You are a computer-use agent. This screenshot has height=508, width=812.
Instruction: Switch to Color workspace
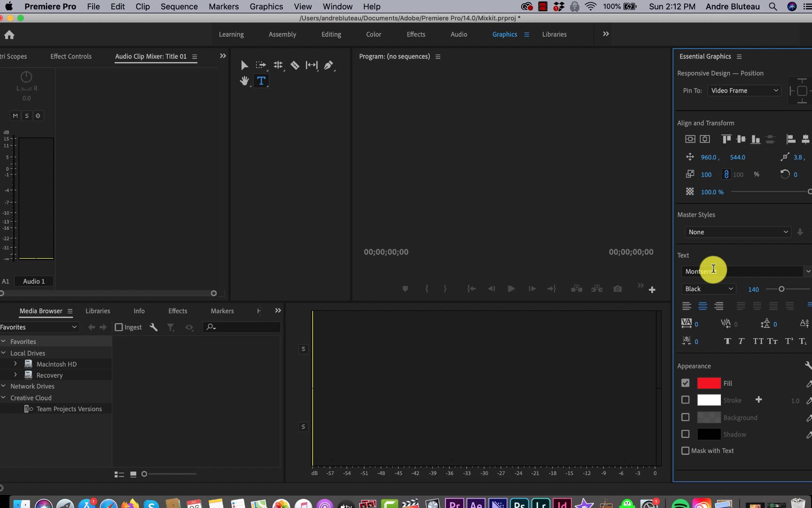click(374, 34)
